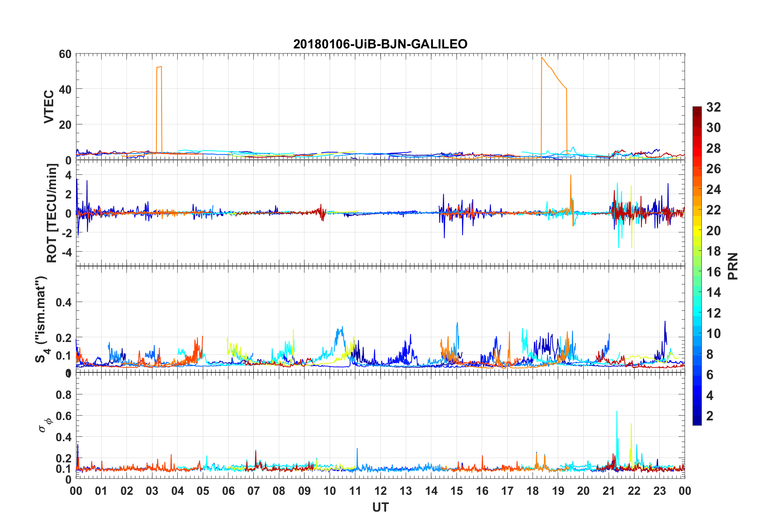Viewport: 761px width, 532px height.
Task: Select the UT x-axis label
Action: (380, 507)
